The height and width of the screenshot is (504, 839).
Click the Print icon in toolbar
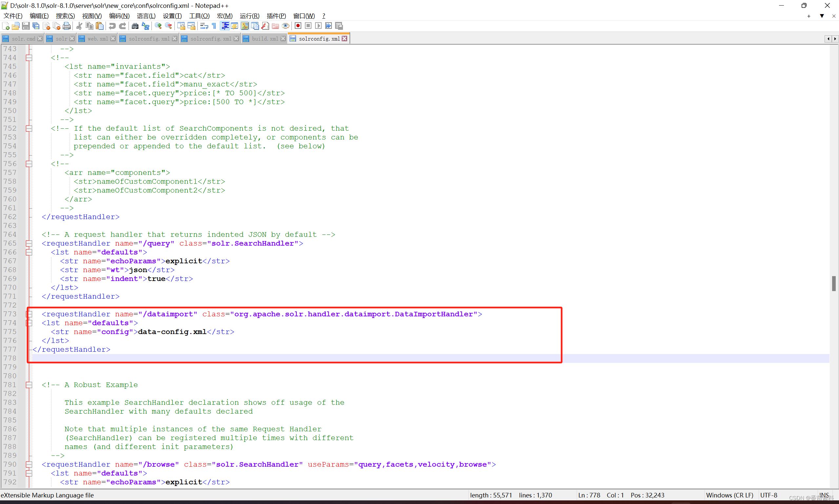(x=67, y=26)
